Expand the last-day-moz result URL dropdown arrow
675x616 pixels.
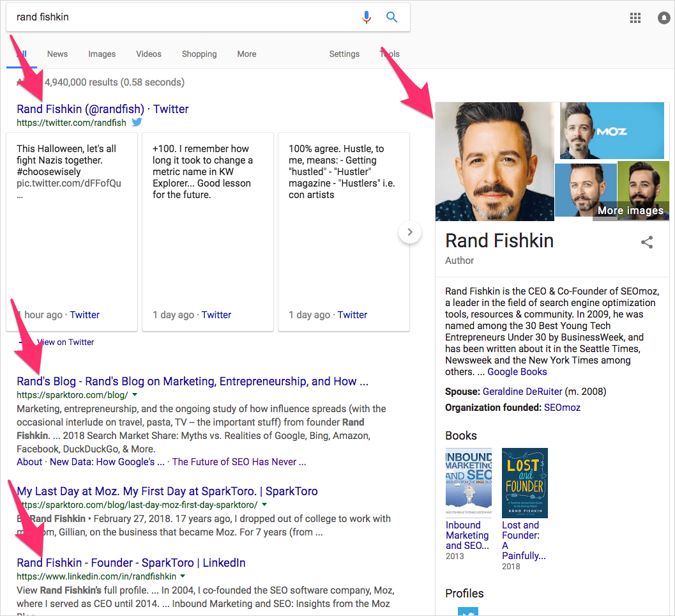264,504
